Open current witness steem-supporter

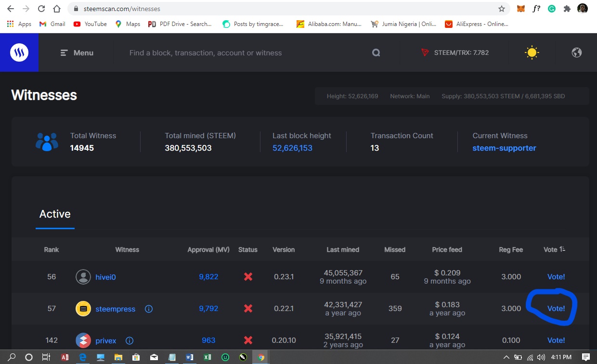coord(504,148)
